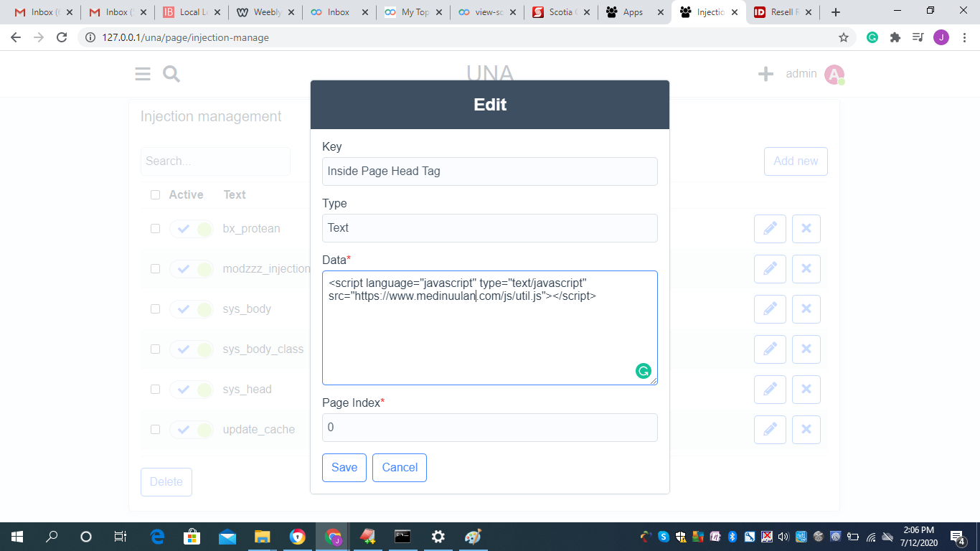This screenshot has height=551, width=980.
Task: Switch to the Weebly browser tab
Action: pyautogui.click(x=264, y=12)
